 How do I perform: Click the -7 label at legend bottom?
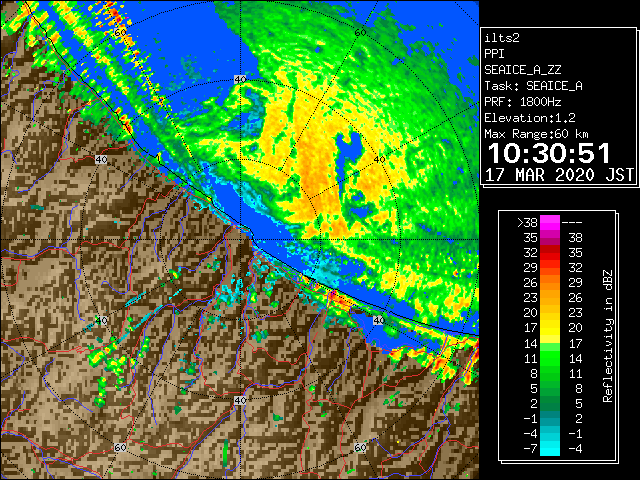[530, 449]
